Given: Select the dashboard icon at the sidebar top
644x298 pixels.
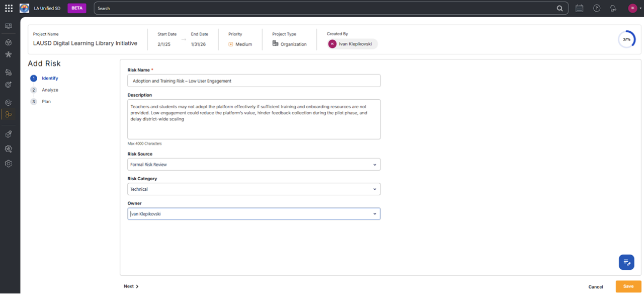Looking at the screenshot, I should [x=8, y=26].
